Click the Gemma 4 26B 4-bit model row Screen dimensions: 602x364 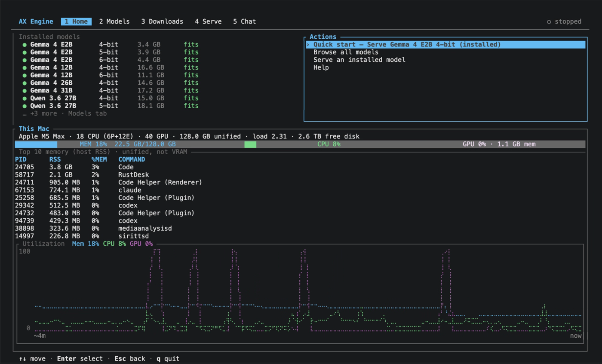click(111, 83)
